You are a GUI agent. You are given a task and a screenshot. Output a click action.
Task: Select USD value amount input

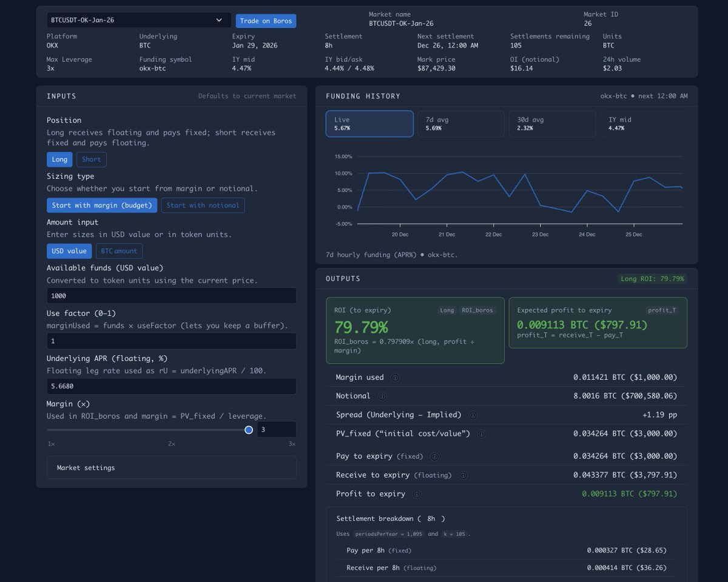69,251
